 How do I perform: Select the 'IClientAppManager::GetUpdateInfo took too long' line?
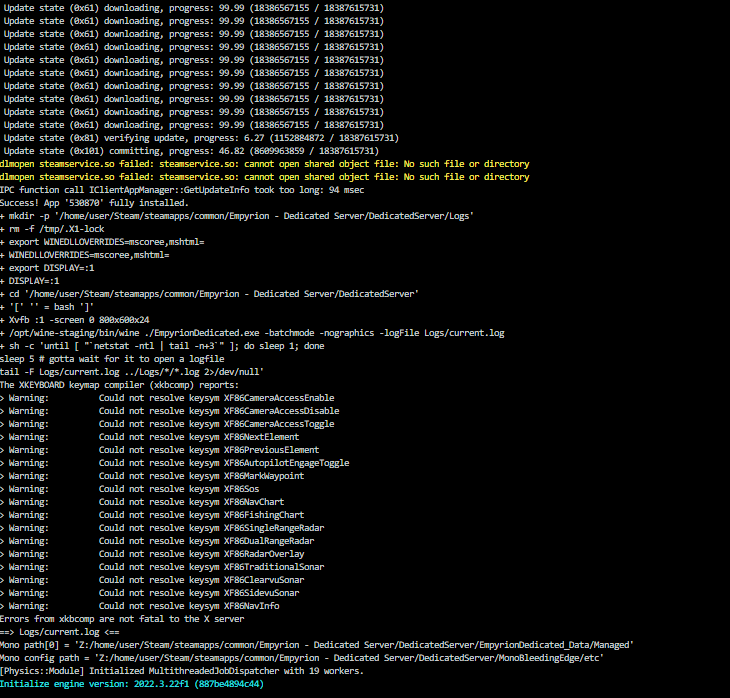click(182, 190)
